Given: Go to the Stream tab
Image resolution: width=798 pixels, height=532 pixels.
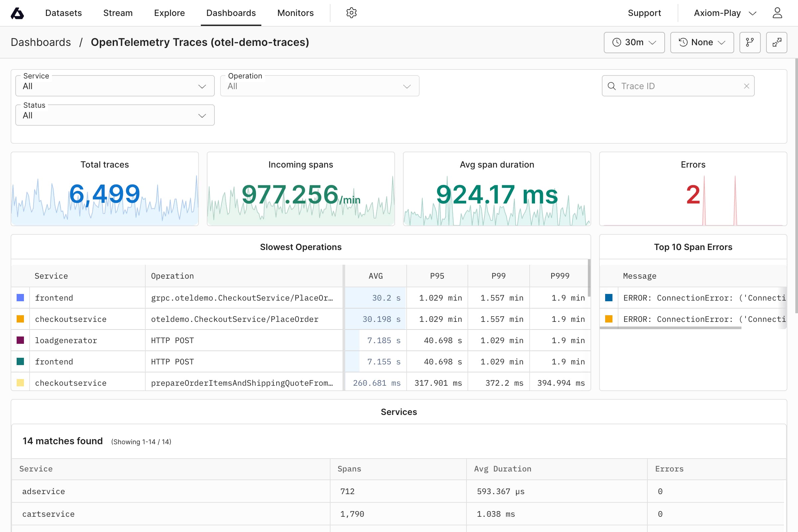Looking at the screenshot, I should pos(118,13).
